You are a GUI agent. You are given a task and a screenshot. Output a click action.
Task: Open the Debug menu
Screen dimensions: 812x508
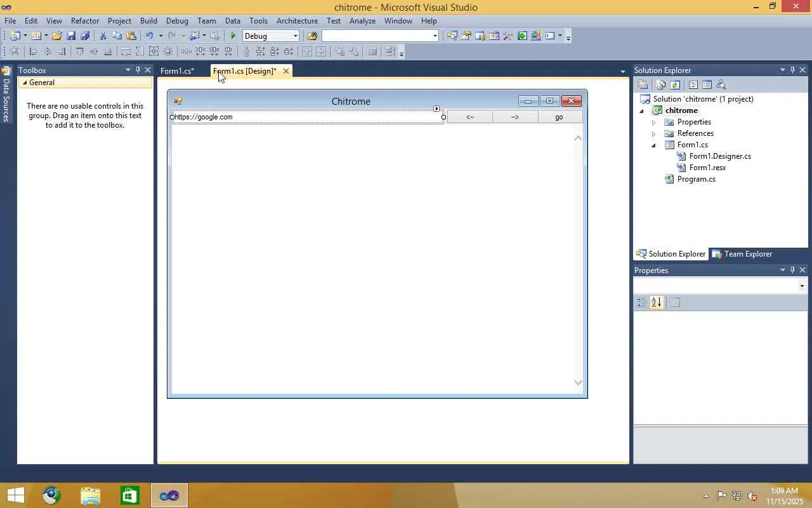point(177,20)
